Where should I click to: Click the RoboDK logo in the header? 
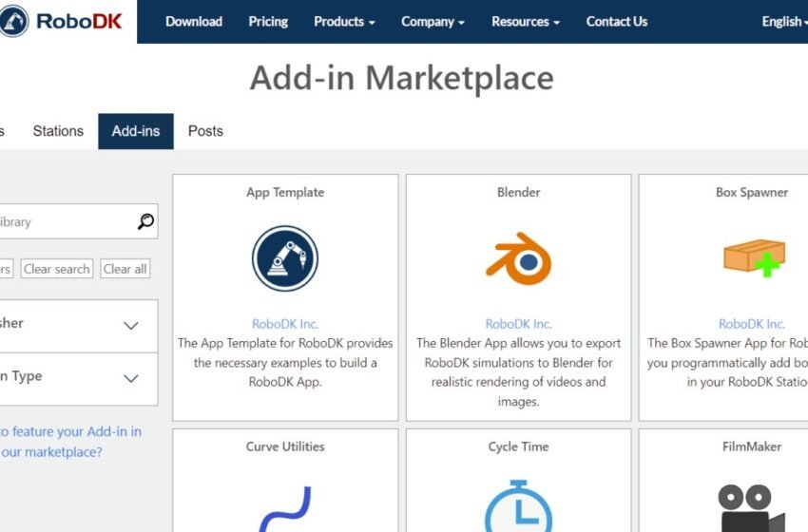click(x=61, y=21)
